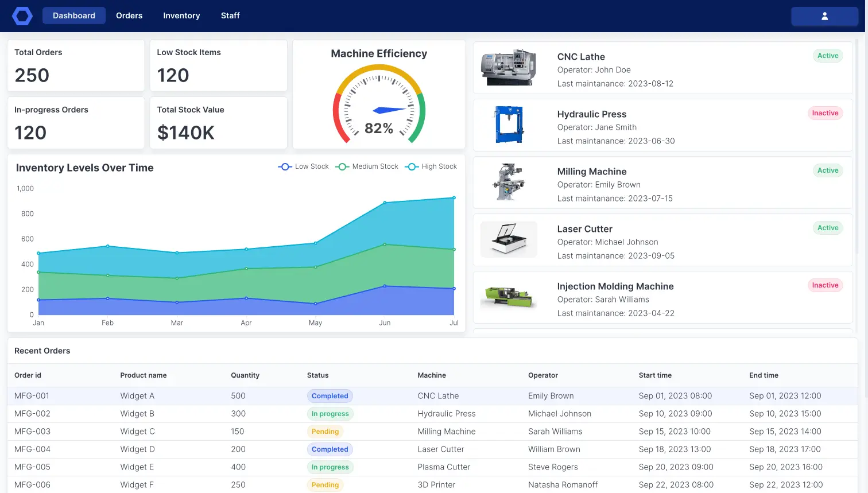Toggle the Low Stock legend item

(303, 166)
